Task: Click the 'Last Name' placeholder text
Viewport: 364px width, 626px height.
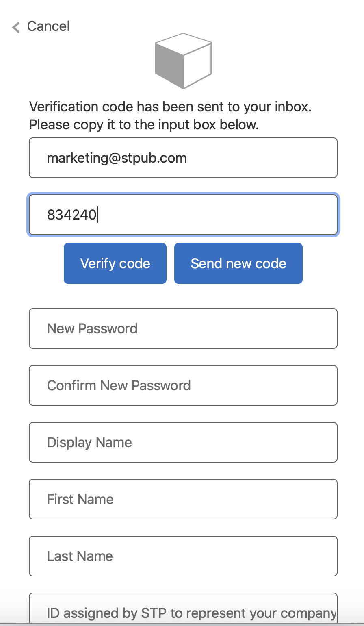Action: click(x=80, y=556)
